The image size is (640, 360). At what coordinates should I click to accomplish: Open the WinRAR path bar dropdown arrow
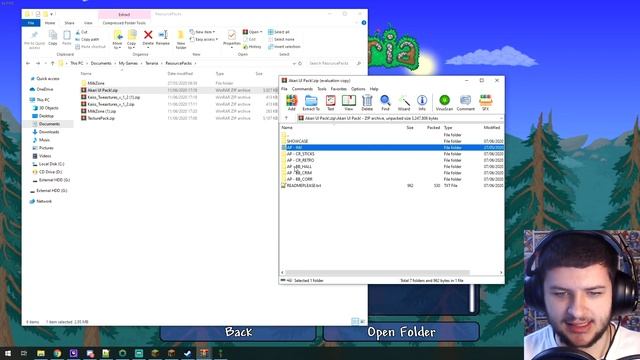pos(501,118)
